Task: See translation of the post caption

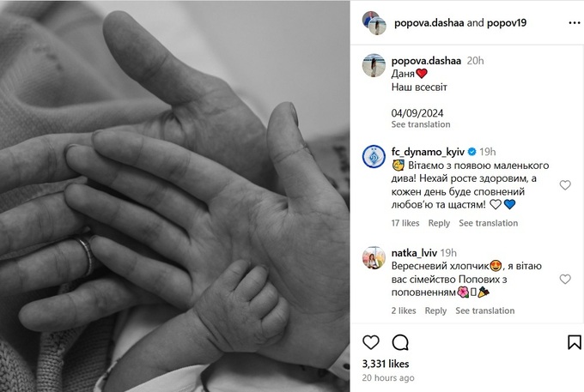Action: pyautogui.click(x=421, y=124)
